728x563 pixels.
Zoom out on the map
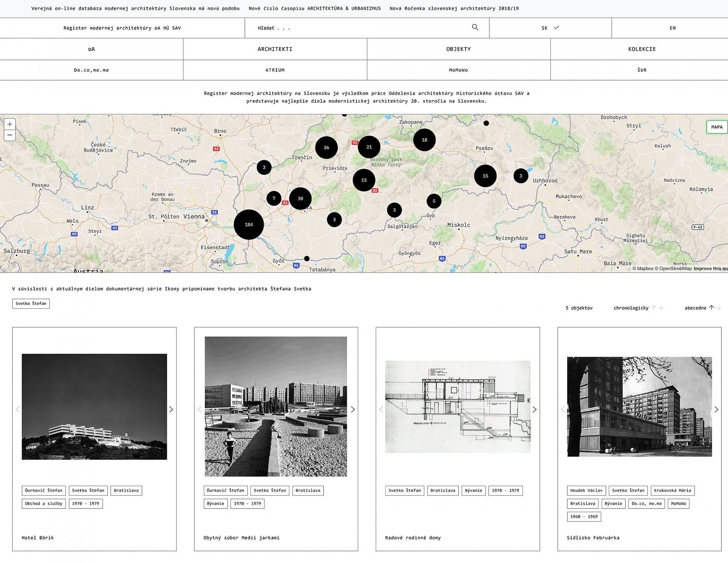point(10,135)
